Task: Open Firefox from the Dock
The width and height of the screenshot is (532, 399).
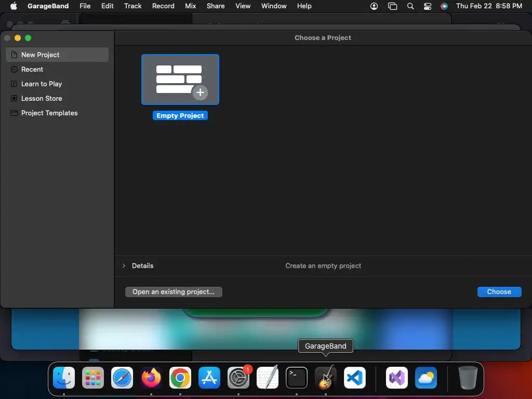Action: [151, 378]
